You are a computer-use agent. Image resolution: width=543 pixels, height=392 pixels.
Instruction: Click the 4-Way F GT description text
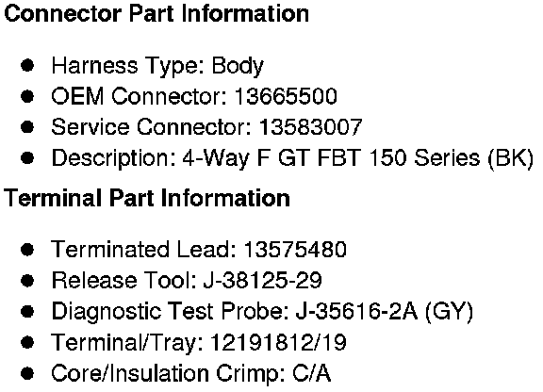click(358, 158)
